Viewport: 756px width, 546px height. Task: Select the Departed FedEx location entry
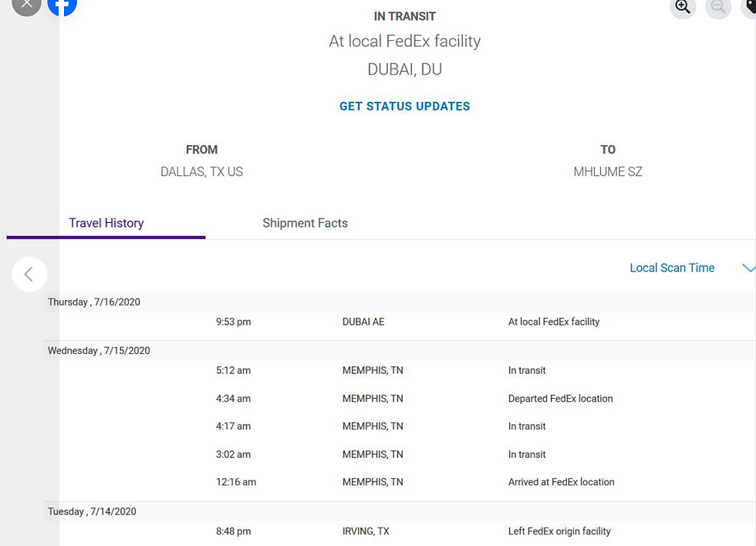pos(561,399)
